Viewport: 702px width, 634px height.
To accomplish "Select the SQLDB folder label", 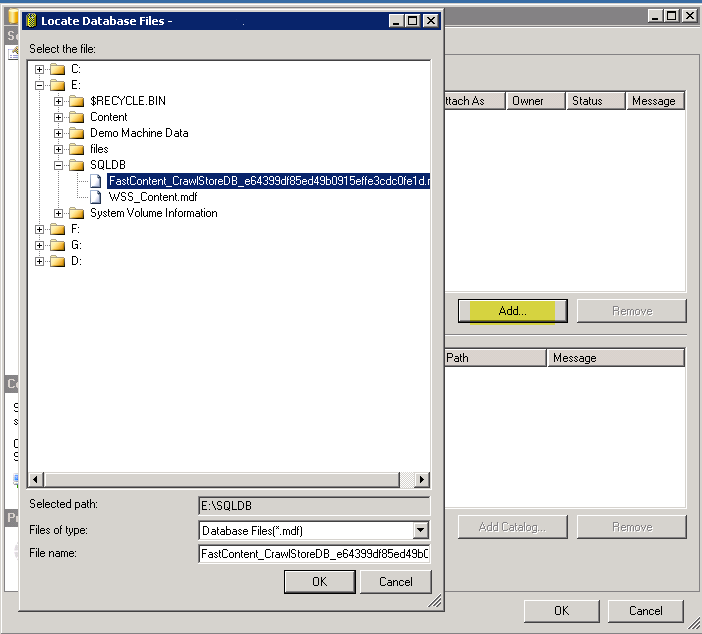I will click(x=108, y=165).
